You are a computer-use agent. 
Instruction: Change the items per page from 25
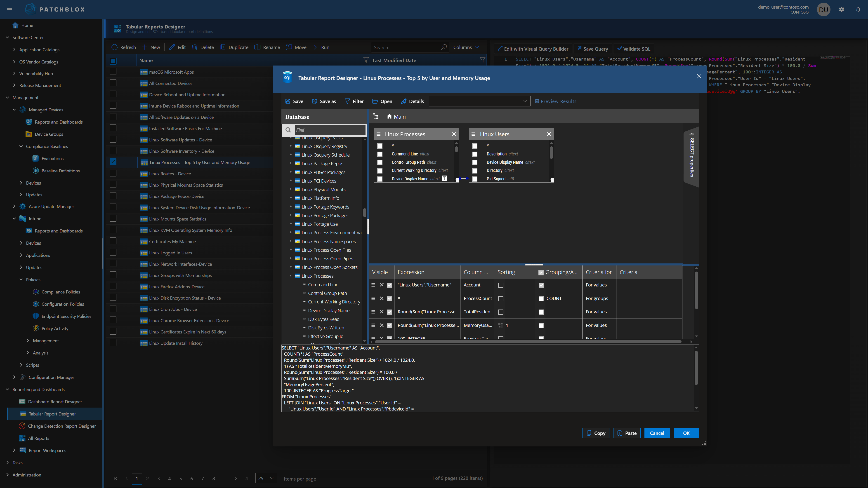(x=266, y=478)
